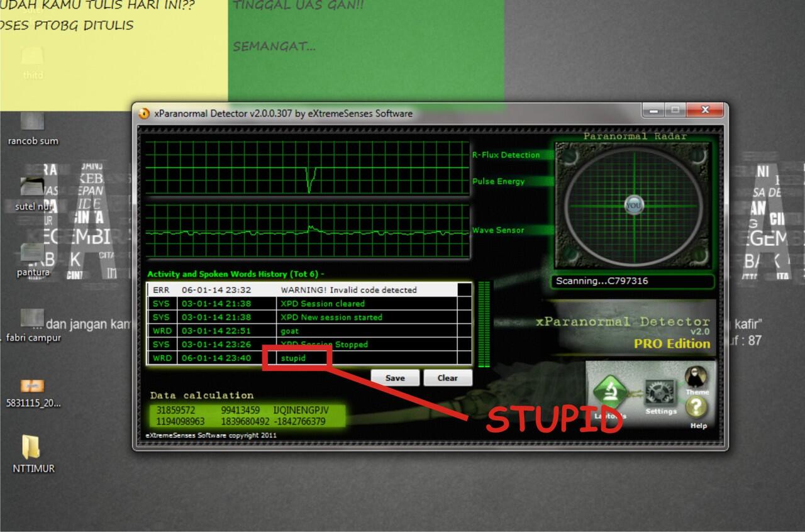Select the 'XPD Session Stopped' entry
The height and width of the screenshot is (532, 805).
tap(309, 345)
